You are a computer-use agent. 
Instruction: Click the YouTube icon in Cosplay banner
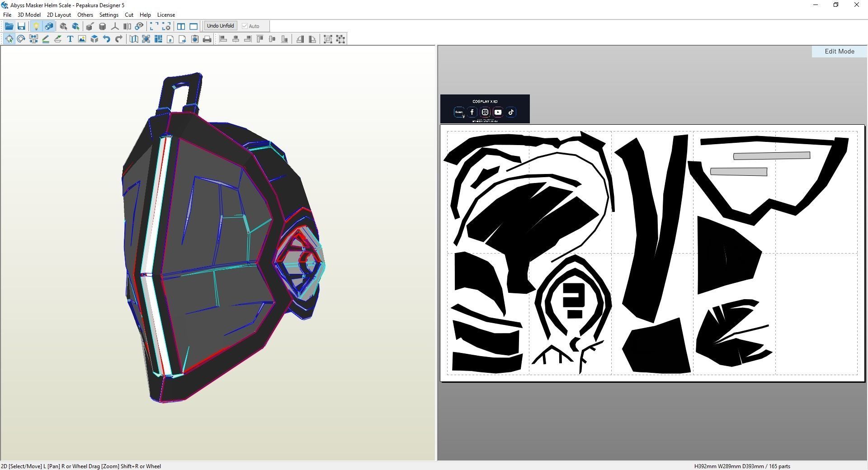[x=498, y=112]
